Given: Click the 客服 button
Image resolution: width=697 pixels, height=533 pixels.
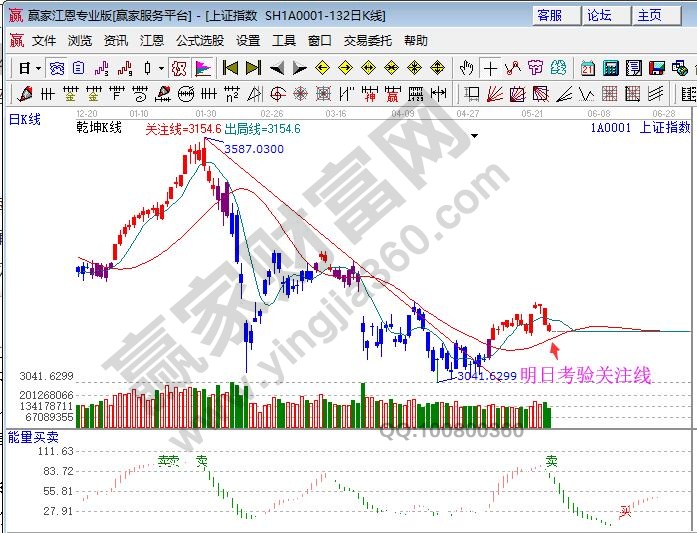Looking at the screenshot, I should pyautogui.click(x=550, y=15).
